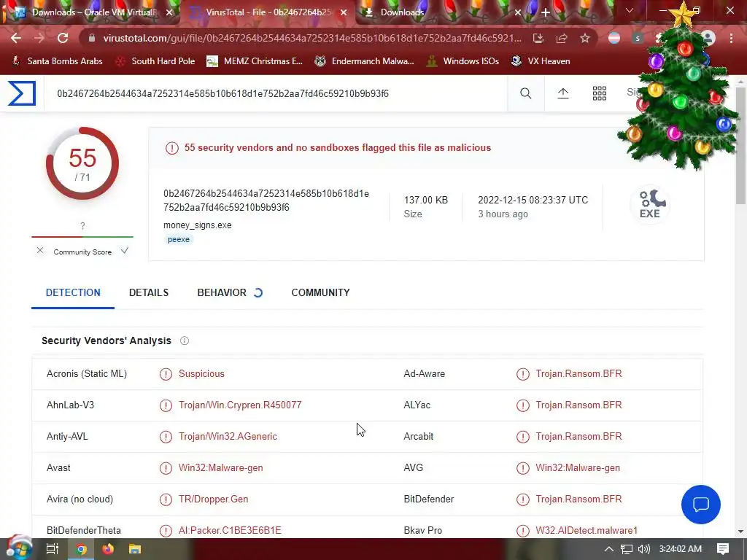Switch to the COMMUNITY tab
747x560 pixels.
tap(321, 292)
